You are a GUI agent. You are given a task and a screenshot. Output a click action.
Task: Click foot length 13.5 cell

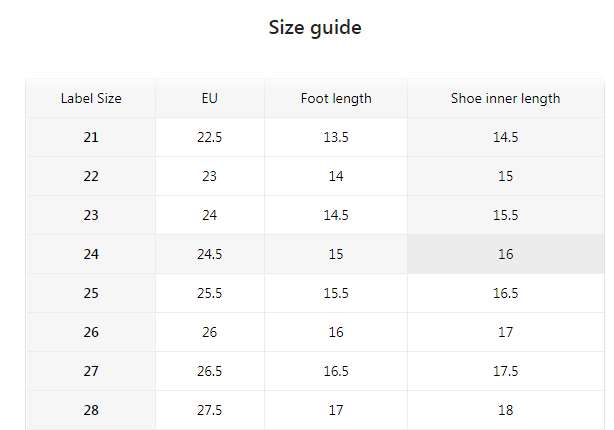[336, 137]
